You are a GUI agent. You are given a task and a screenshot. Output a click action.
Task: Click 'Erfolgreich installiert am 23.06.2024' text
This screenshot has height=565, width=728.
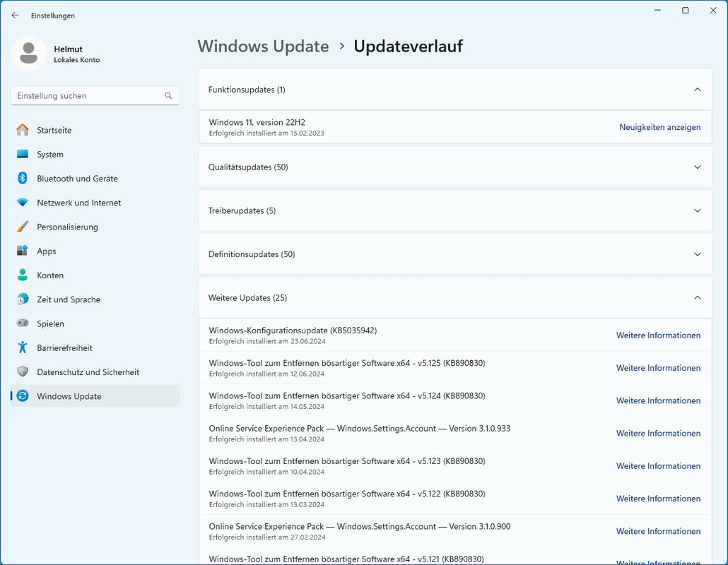267,341
